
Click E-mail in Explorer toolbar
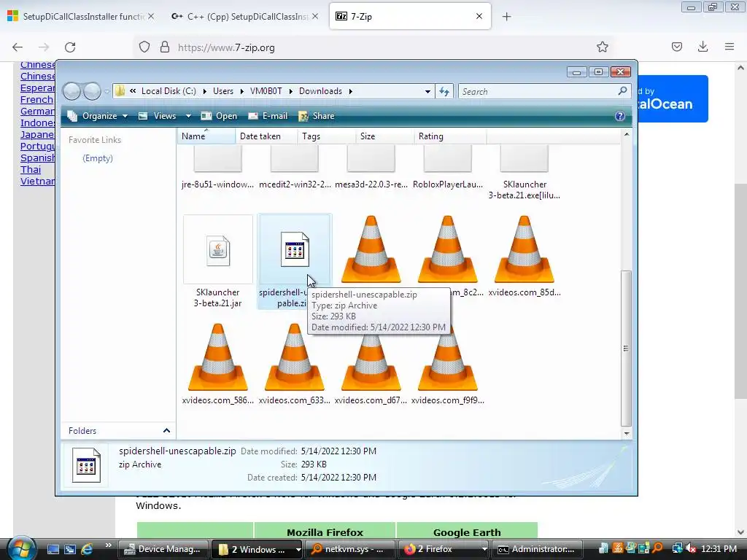tap(268, 116)
